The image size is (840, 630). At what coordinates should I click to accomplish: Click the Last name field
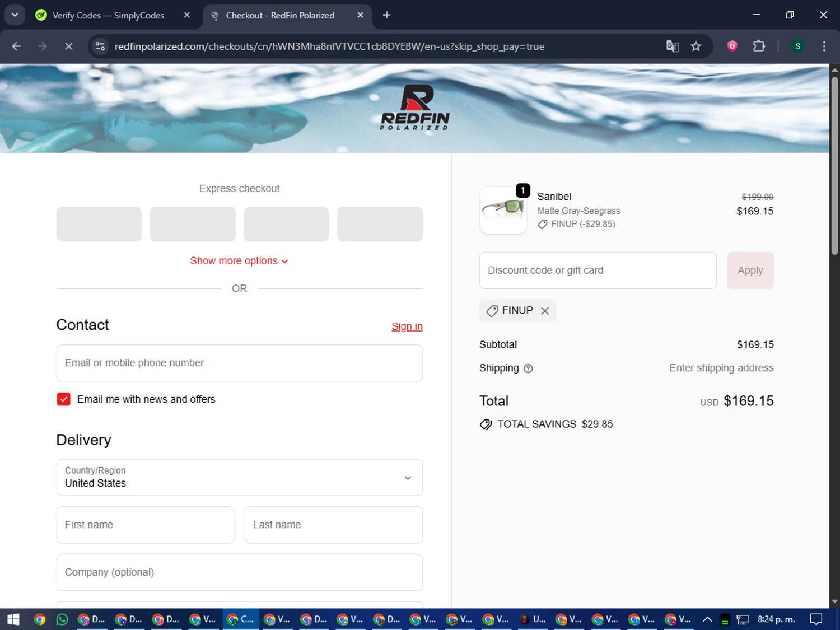(334, 525)
